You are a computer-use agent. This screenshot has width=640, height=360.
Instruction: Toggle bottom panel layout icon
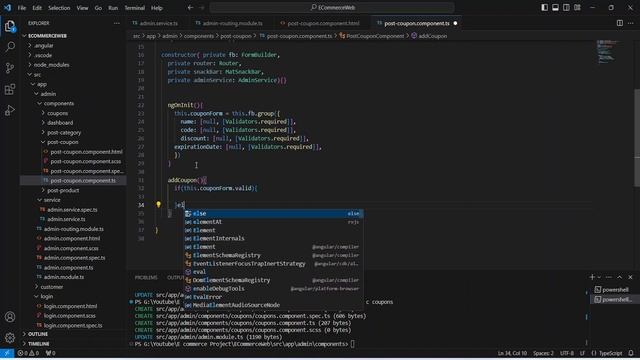pyautogui.click(x=556, y=7)
